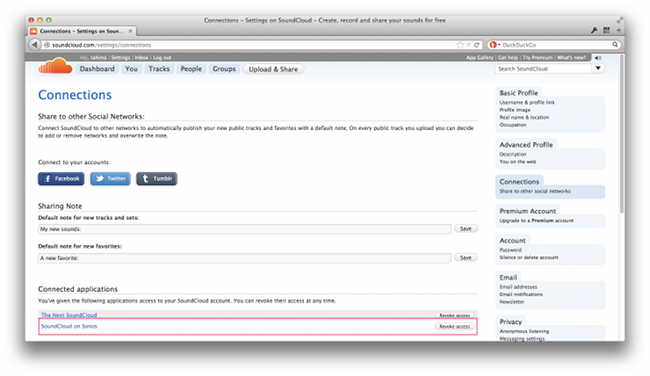Open the bookmark star dropdown arrow
The height and width of the screenshot is (376, 650).
tap(468, 45)
